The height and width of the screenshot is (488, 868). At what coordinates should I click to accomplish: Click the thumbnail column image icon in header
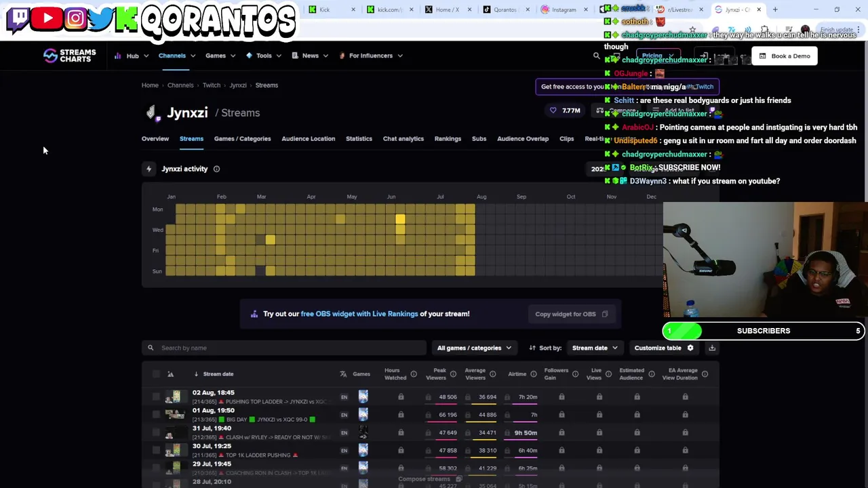[170, 374]
